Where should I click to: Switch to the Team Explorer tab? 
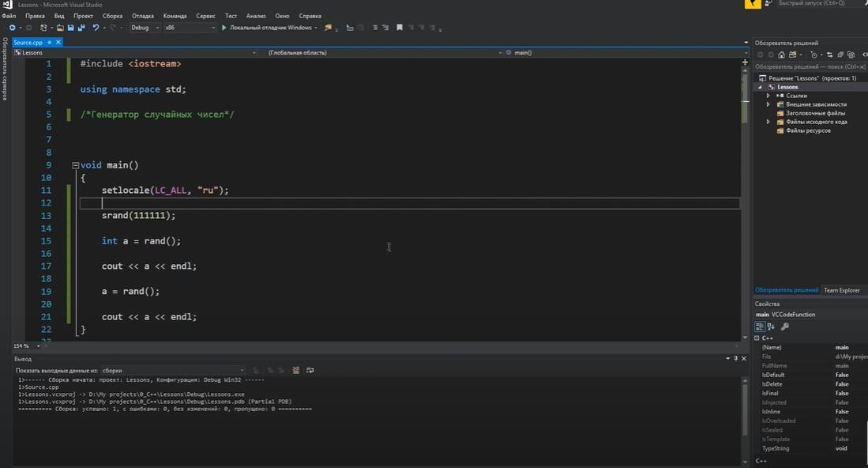(841, 290)
